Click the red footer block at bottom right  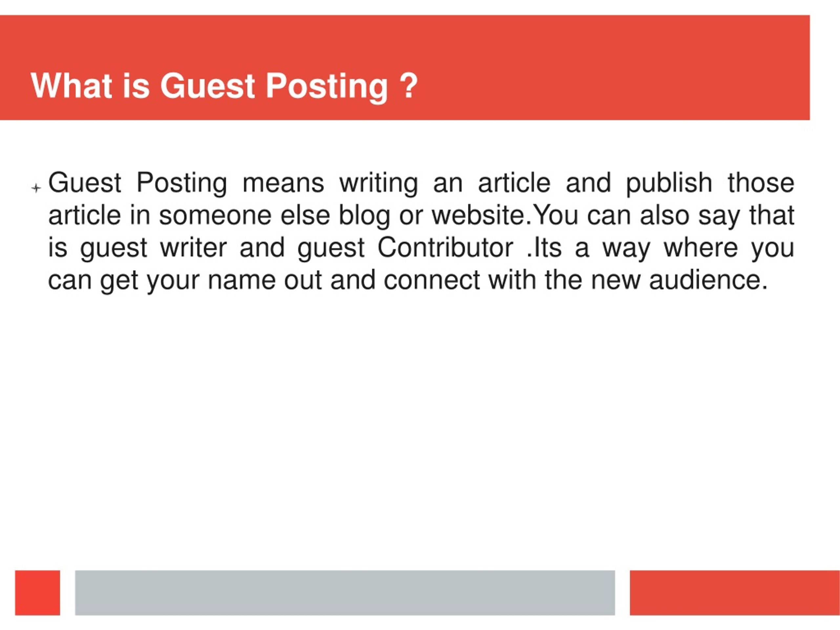coord(735,592)
